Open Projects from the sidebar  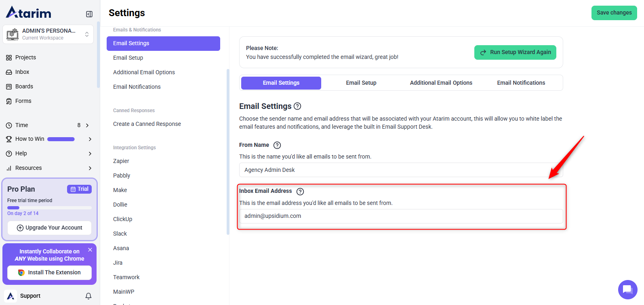coord(25,57)
